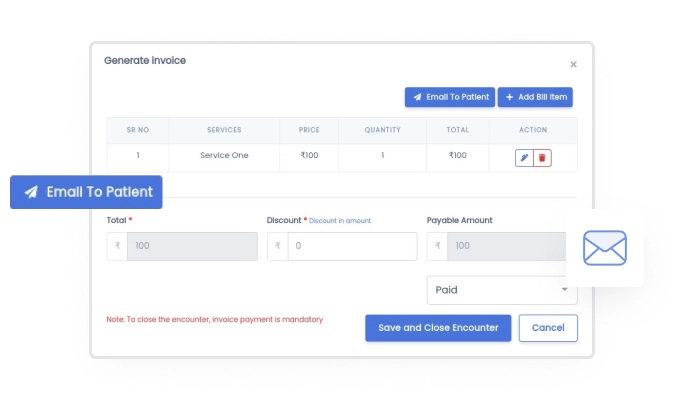
Task: Click the rupee symbol beside the Discount field
Action: point(277,246)
